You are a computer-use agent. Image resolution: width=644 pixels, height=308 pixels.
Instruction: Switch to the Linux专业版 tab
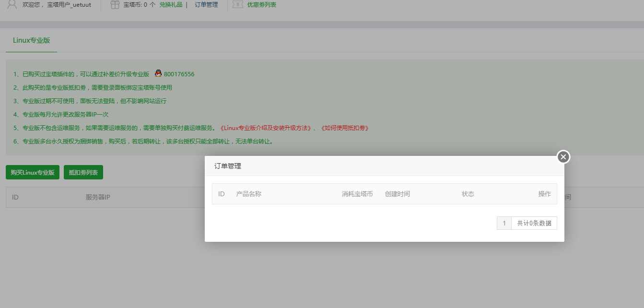point(31,40)
